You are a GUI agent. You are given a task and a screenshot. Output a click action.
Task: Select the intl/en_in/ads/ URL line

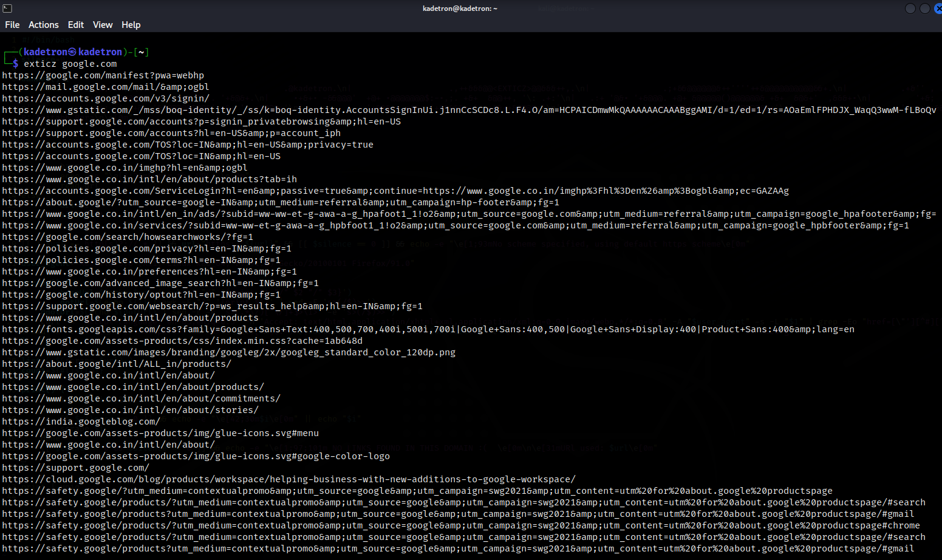pos(469,214)
